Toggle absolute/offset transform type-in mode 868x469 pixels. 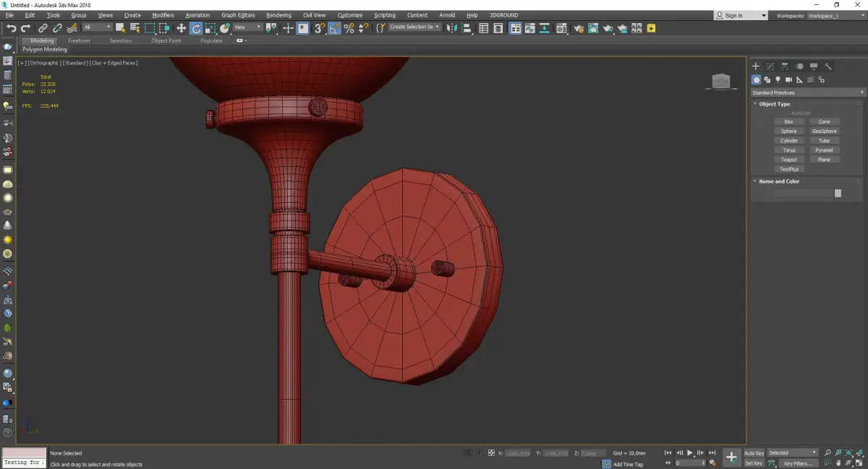click(492, 453)
